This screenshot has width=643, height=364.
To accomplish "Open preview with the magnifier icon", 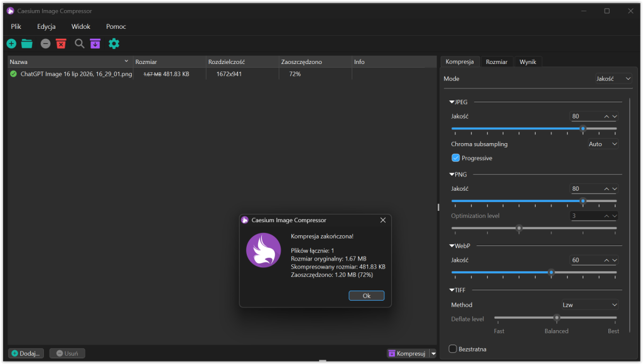I will click(80, 43).
